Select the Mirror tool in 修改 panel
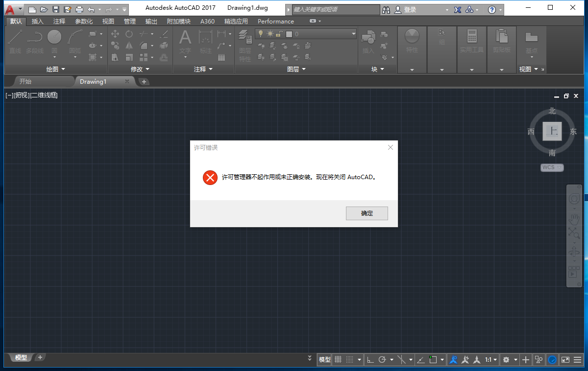Image resolution: width=588 pixels, height=371 pixels. tap(129, 46)
